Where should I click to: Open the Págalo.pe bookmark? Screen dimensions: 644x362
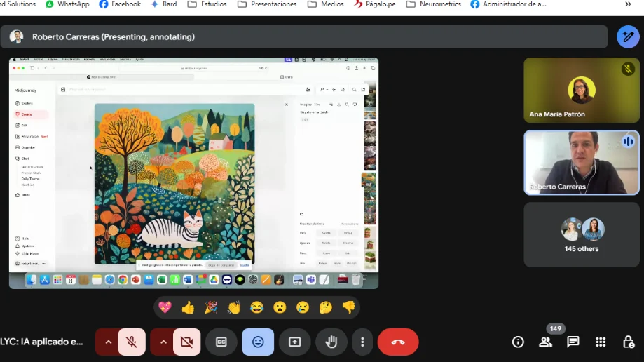pyautogui.click(x=375, y=4)
